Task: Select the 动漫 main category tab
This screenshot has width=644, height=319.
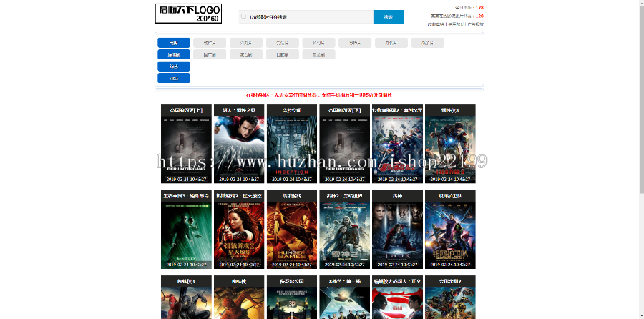Action: 174,78
